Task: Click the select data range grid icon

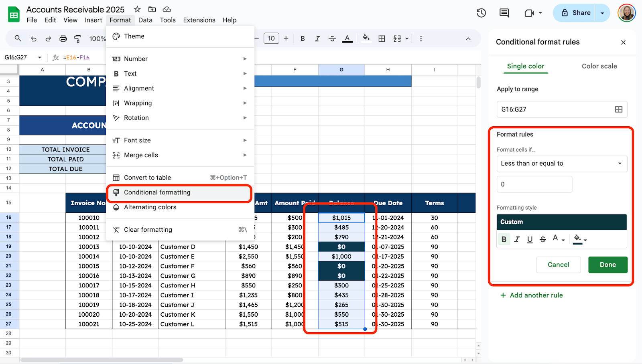Action: click(x=618, y=109)
